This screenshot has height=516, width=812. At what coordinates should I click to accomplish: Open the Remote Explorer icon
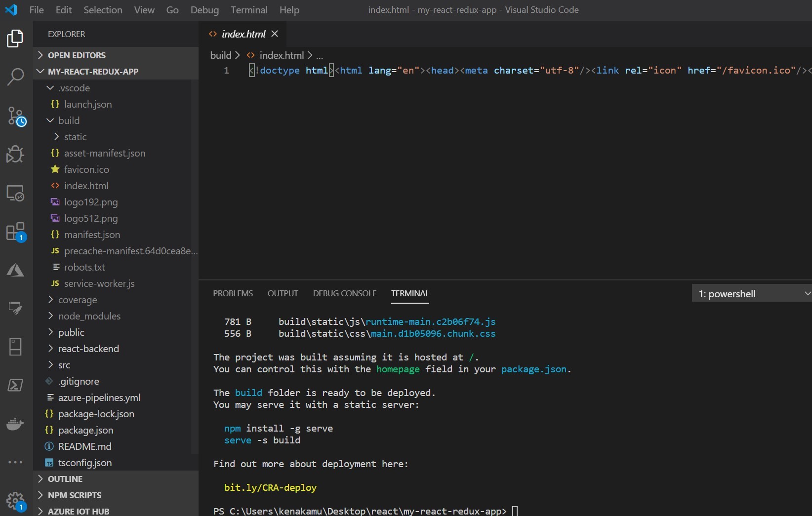point(15,193)
